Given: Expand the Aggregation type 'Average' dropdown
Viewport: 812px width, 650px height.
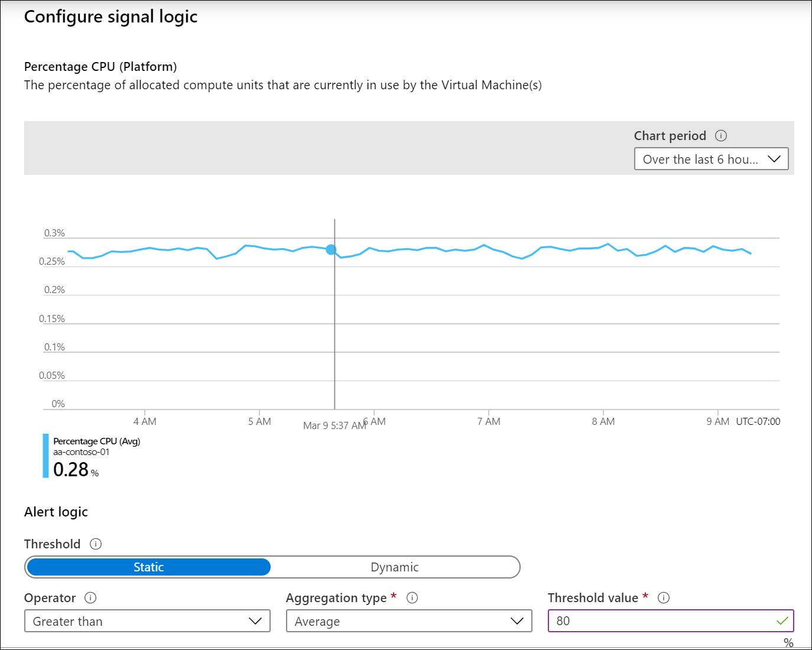Looking at the screenshot, I should 409,621.
